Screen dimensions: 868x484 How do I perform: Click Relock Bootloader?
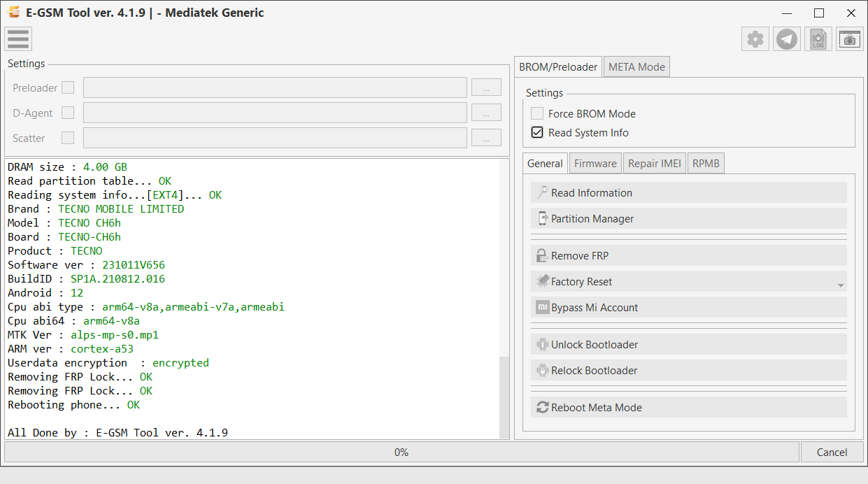tap(689, 370)
